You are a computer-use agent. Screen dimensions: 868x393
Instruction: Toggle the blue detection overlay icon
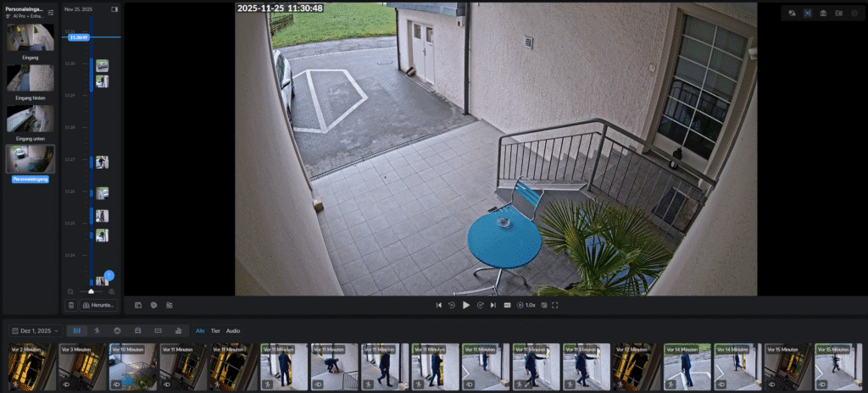click(807, 14)
